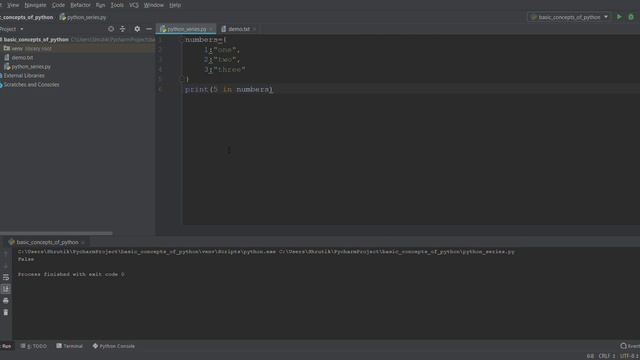Open the Refactor menu
640x360 pixels.
point(80,5)
